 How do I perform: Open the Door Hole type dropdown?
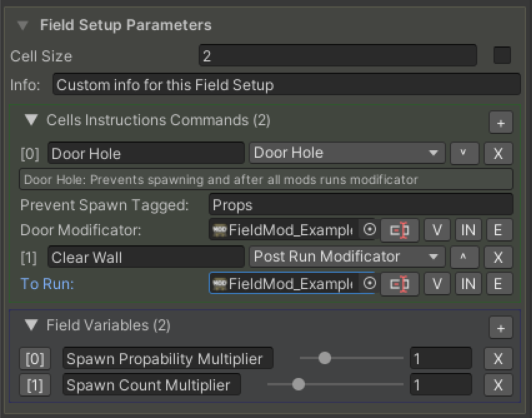click(x=347, y=153)
